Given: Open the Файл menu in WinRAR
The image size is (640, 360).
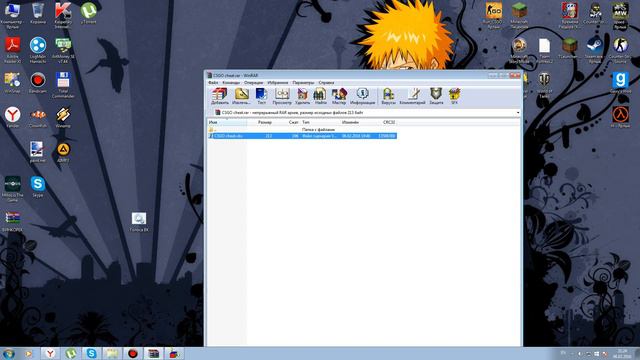Looking at the screenshot, I should [x=213, y=83].
